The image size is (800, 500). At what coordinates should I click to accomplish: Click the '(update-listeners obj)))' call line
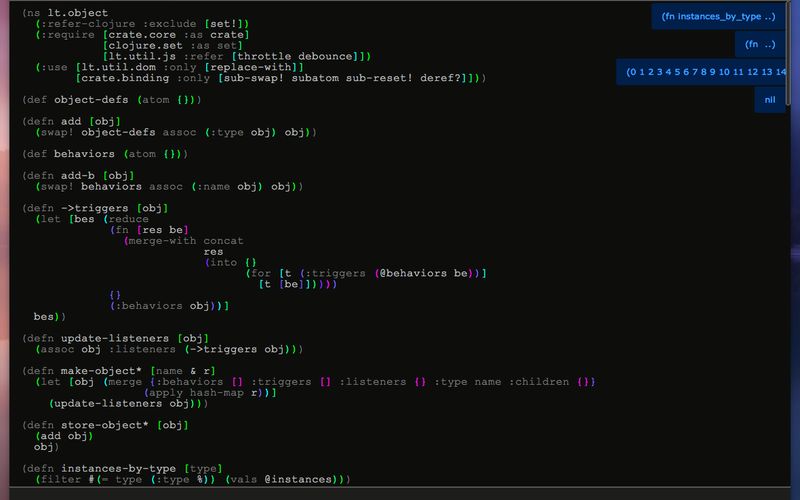[129, 404]
